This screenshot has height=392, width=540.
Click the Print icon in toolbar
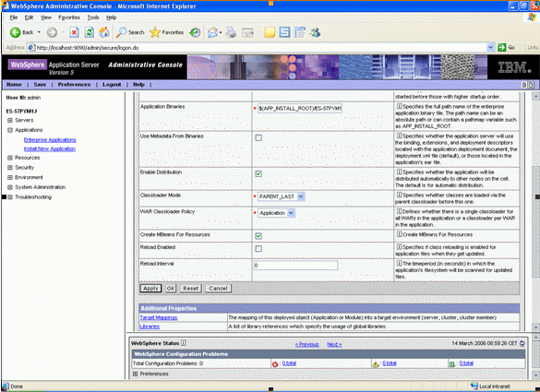(231, 32)
